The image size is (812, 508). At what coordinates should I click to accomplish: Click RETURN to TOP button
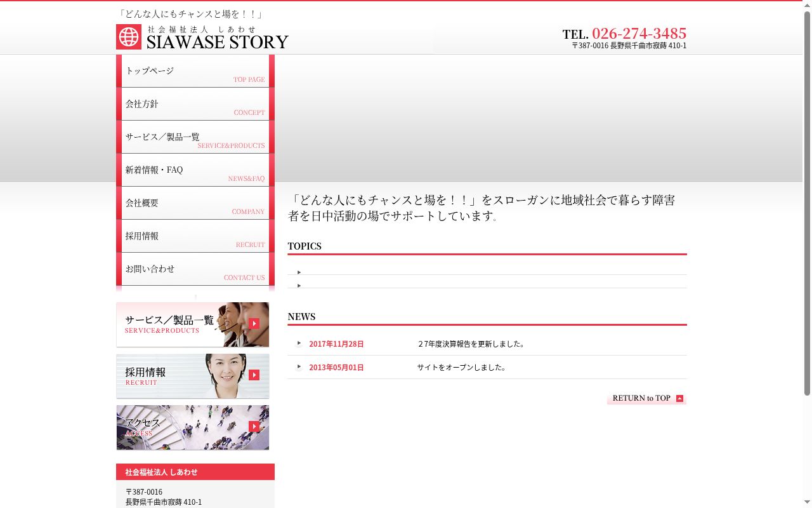tap(647, 398)
